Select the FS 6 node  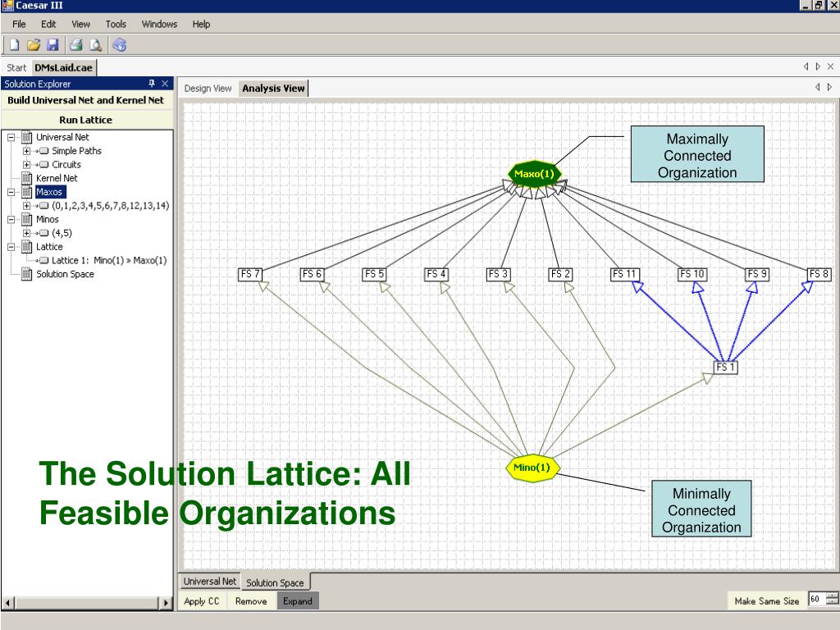click(x=312, y=274)
